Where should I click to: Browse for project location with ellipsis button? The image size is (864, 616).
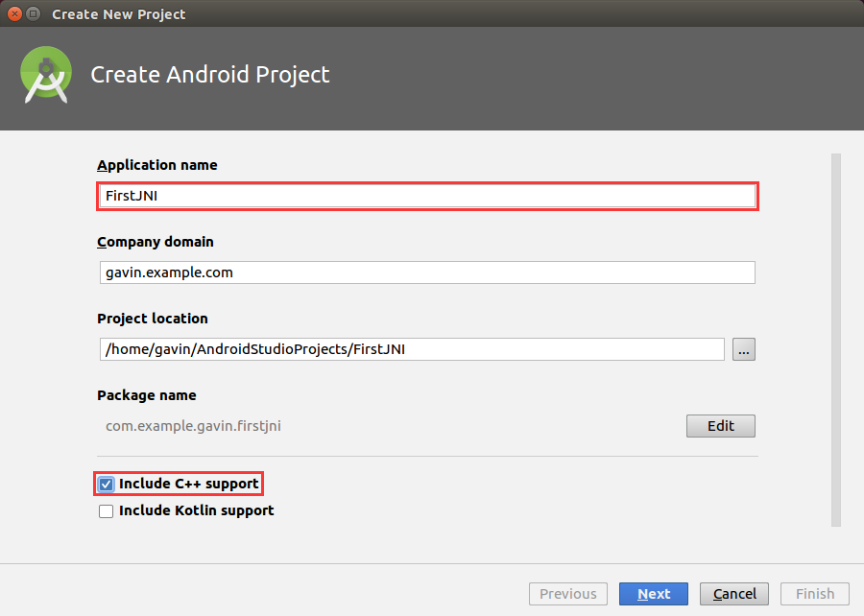[744, 349]
